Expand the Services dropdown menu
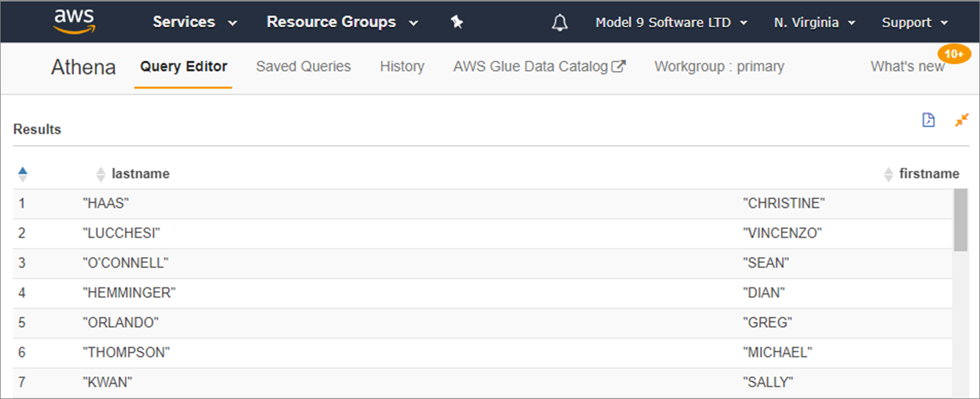Viewport: 980px width, 399px height. (x=195, y=22)
